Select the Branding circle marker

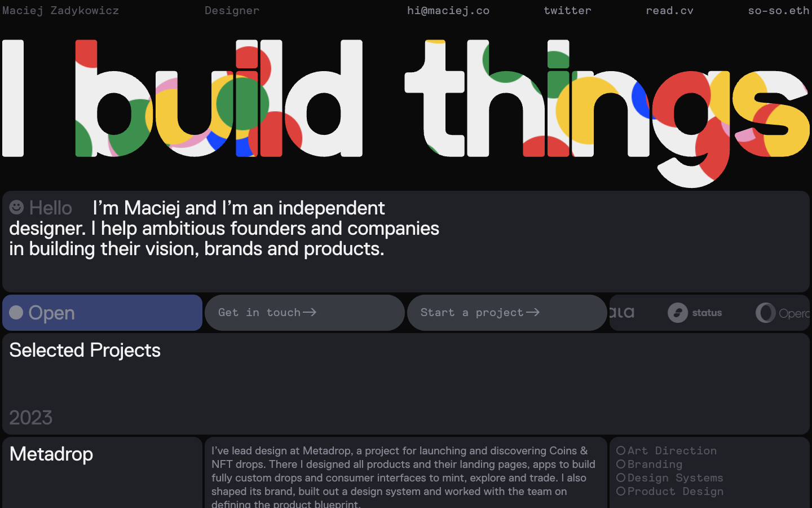(621, 464)
